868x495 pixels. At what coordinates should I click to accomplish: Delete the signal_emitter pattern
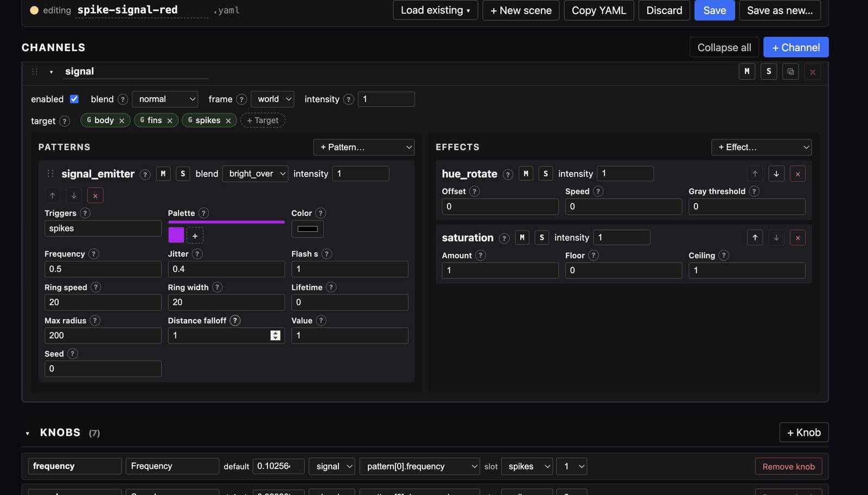tap(95, 195)
